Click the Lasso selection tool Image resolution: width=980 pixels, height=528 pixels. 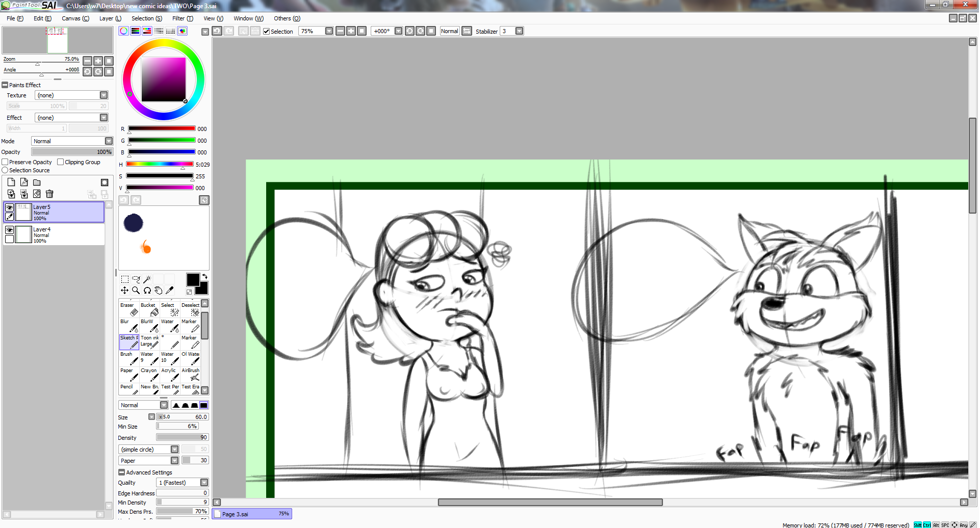click(136, 279)
